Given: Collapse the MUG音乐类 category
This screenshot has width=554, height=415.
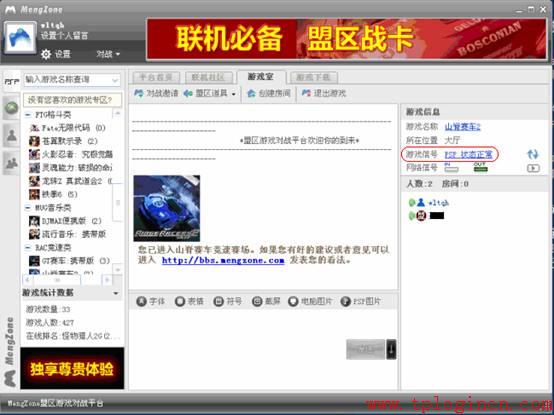Looking at the screenshot, I should point(28,207).
